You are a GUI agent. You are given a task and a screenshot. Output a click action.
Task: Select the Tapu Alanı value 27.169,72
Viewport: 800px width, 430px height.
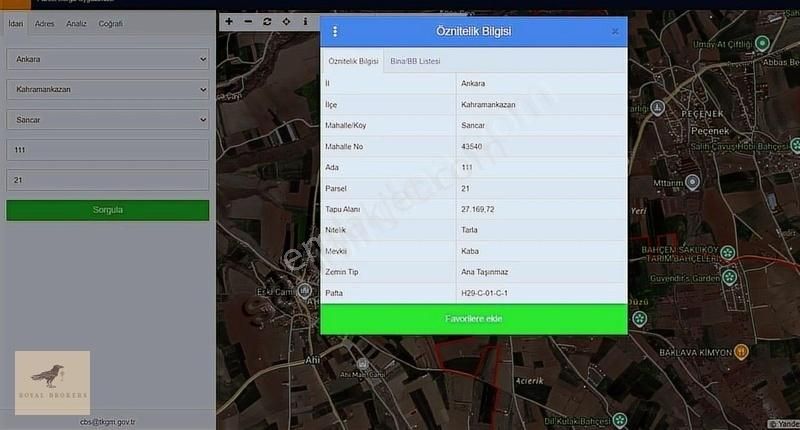[477, 209]
